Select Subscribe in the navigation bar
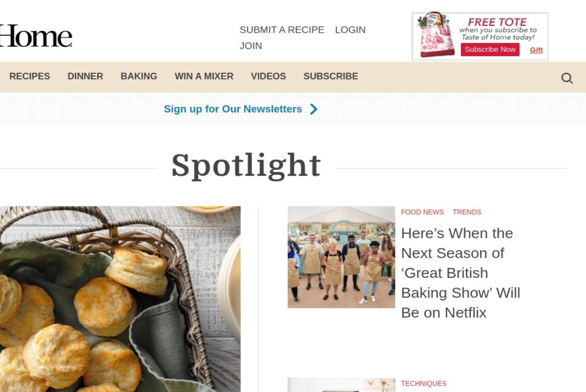 click(331, 76)
